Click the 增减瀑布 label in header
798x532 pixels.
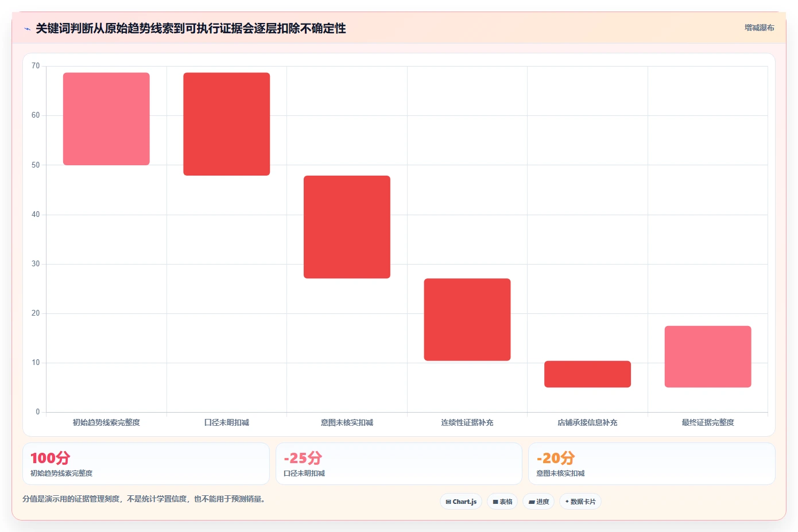(759, 28)
